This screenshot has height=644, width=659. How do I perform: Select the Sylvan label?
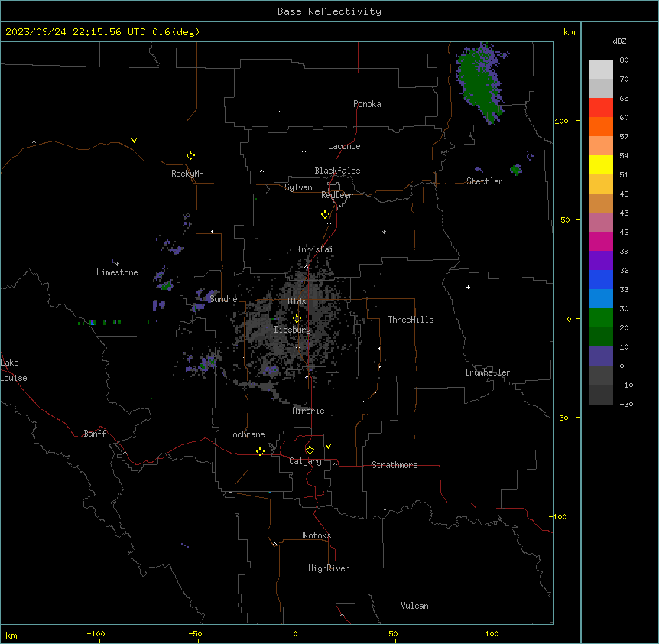(298, 187)
